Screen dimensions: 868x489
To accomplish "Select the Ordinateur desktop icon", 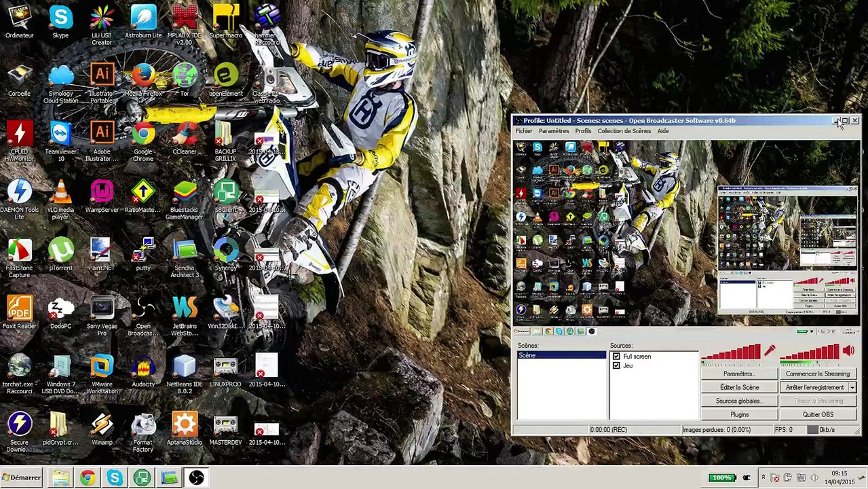I will click(x=19, y=22).
